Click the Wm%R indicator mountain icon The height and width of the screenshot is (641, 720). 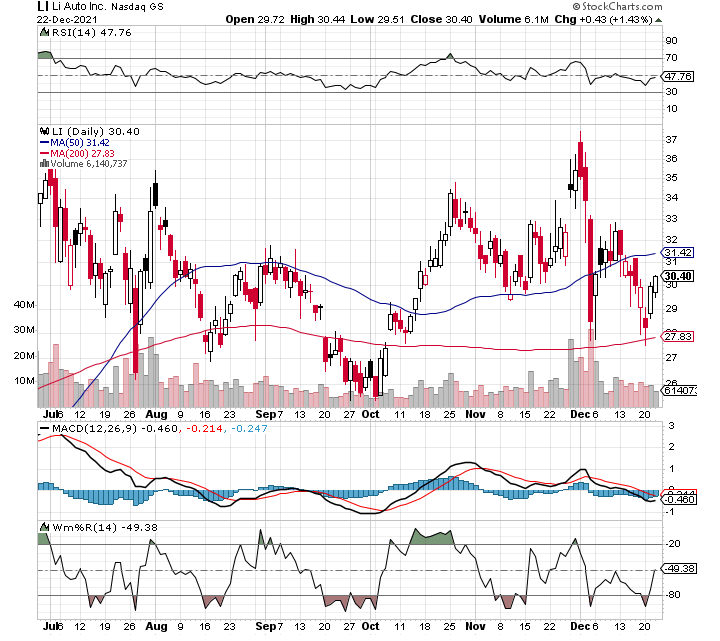[x=45, y=527]
